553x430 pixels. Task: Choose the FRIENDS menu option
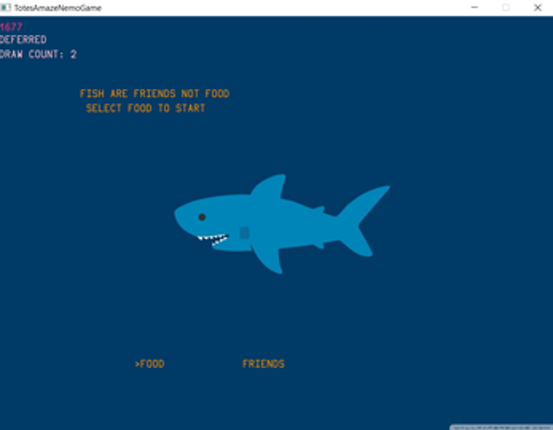[x=263, y=364]
